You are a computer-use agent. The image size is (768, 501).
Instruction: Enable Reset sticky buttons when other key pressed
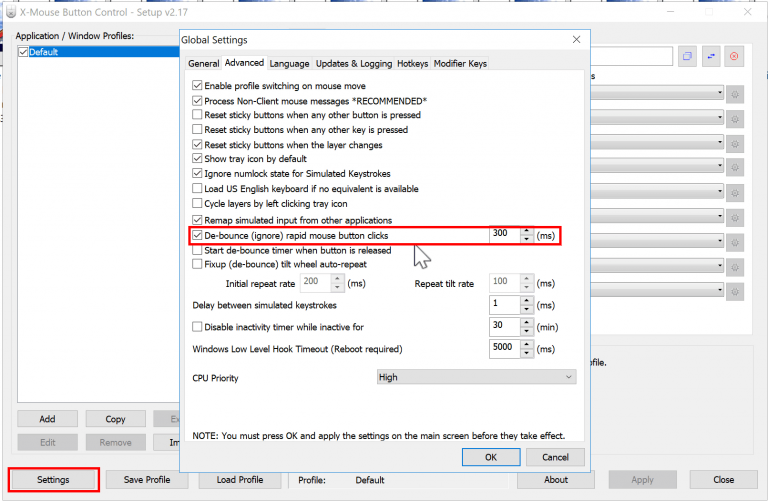(x=197, y=129)
